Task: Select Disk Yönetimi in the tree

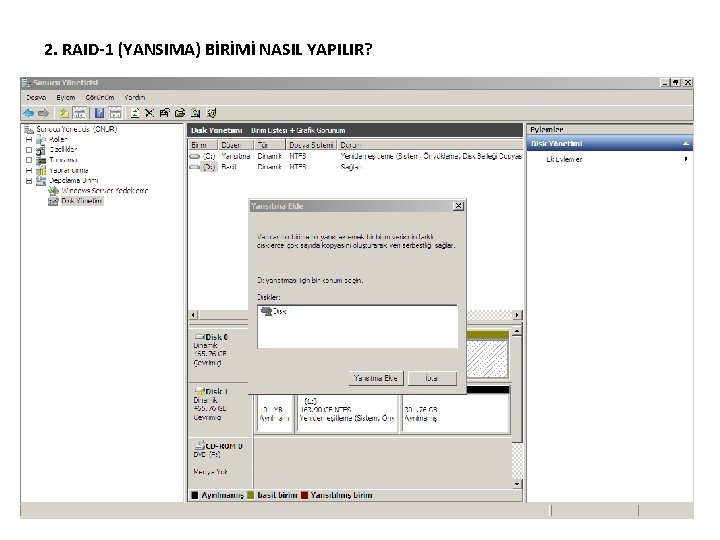Action: (81, 201)
